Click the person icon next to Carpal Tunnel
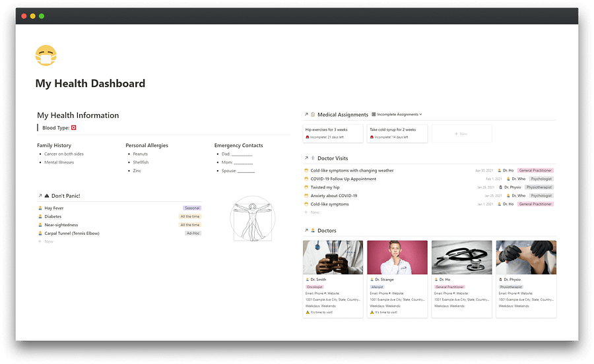 pos(40,233)
